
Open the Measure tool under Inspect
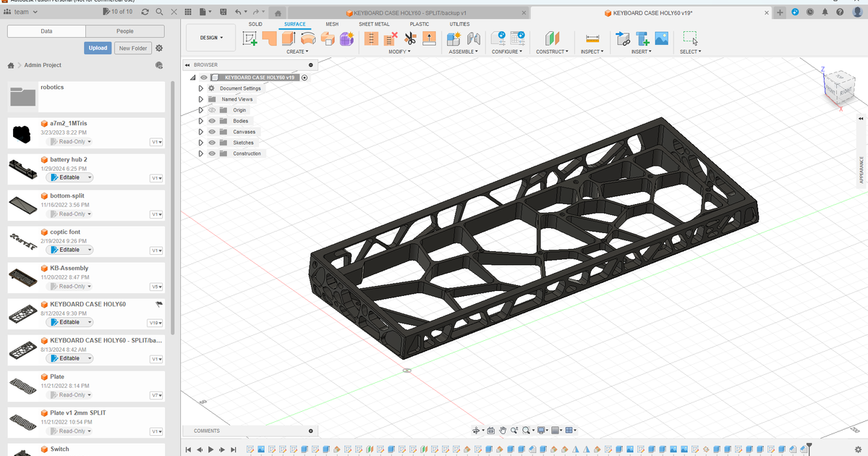(592, 39)
